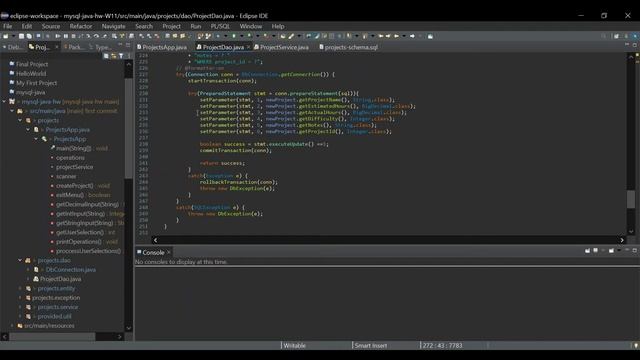Click the Open Console icon in Console toolbar

coord(611,250)
